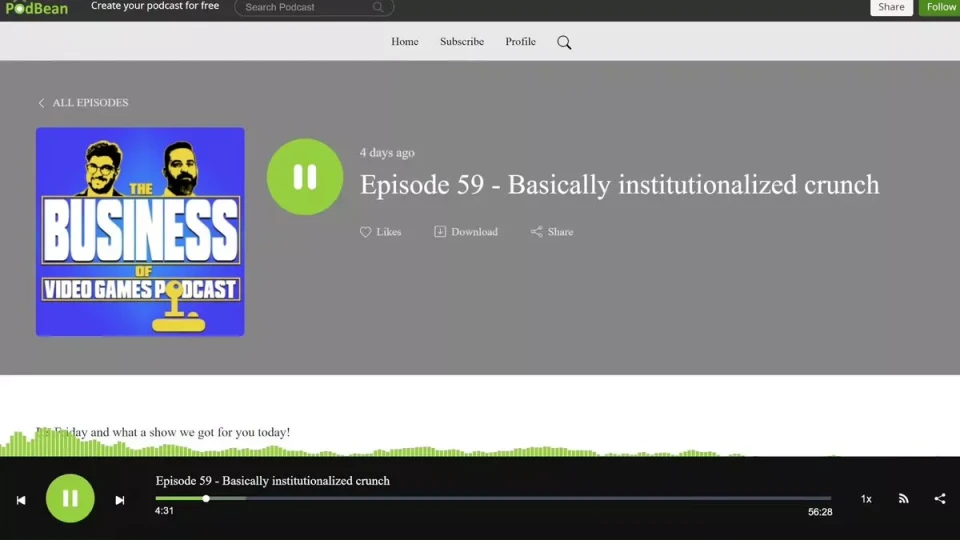Viewport: 960px width, 540px height.
Task: Click the PodBean logo
Action: click(37, 8)
